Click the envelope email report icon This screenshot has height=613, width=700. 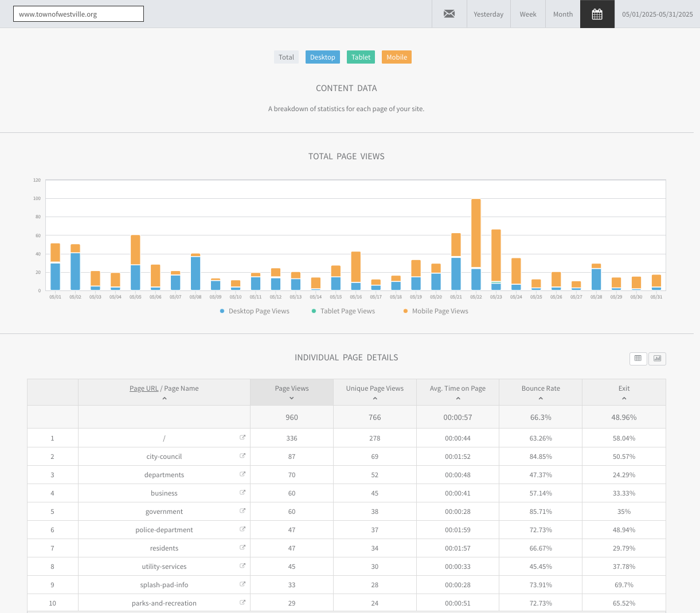pos(449,14)
